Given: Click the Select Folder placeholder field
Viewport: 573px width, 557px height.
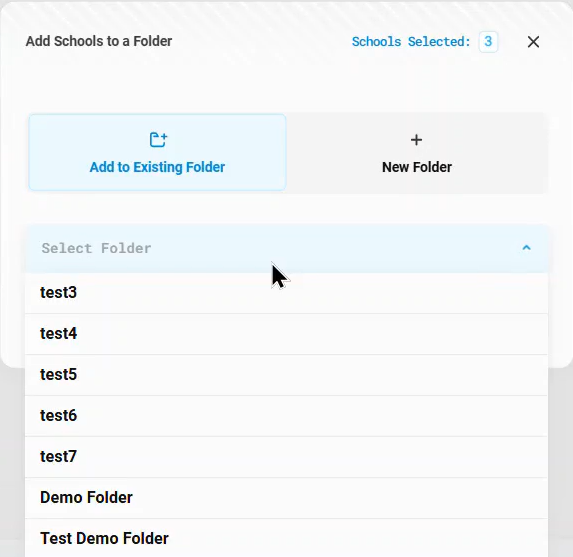Looking at the screenshot, I should coord(287,249).
